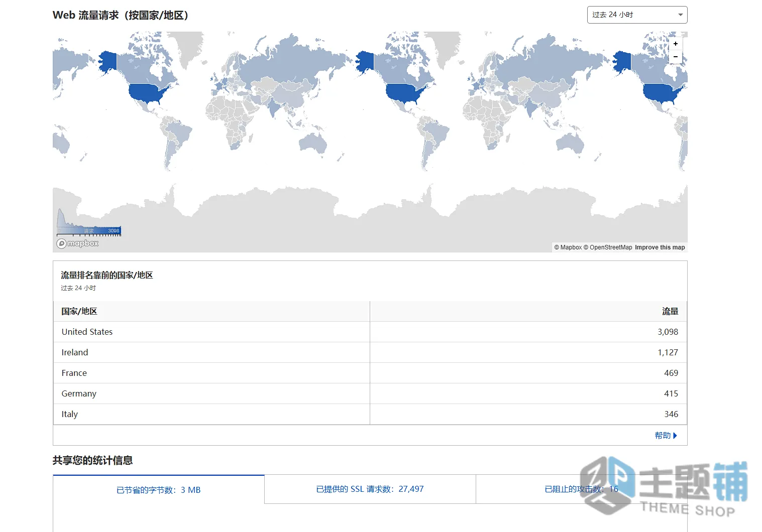The image size is (762, 532).
Task: Select the 已节省的字节数 3 MB tab
Action: [158, 490]
